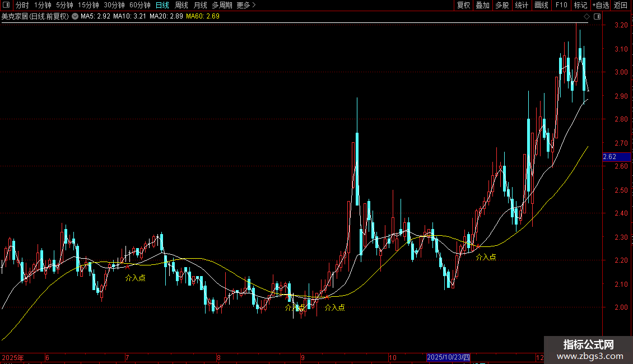
Task: Click the MA60 yellow indicator label
Action: point(203,17)
